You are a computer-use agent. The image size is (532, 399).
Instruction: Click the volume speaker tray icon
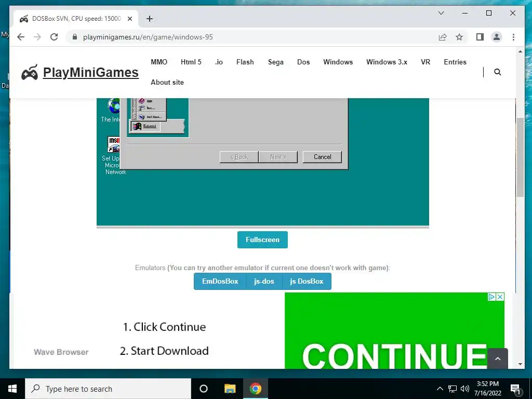(x=465, y=389)
